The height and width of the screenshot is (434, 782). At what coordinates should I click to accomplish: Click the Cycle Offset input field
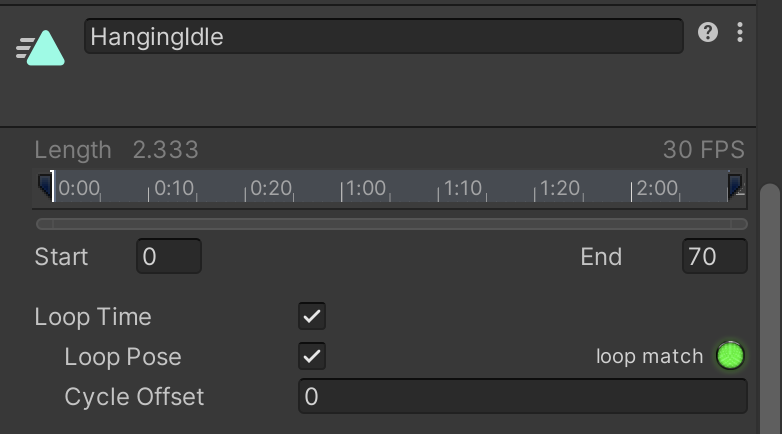click(x=522, y=397)
